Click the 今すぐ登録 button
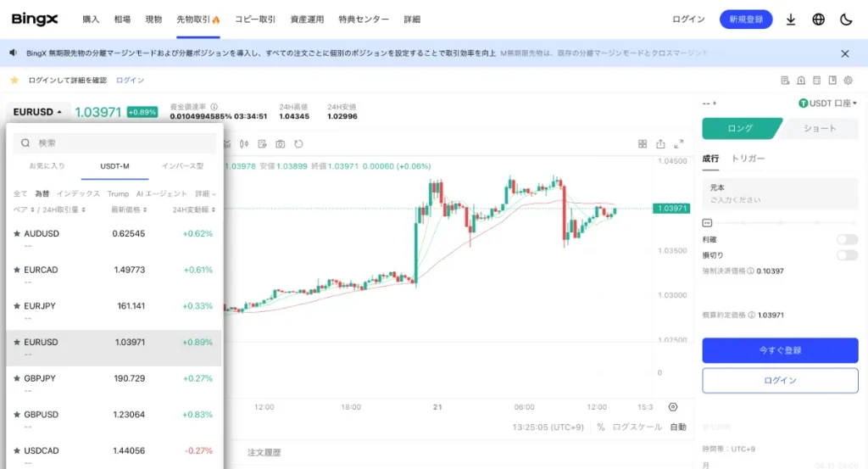The width and height of the screenshot is (868, 469). pyautogui.click(x=780, y=350)
